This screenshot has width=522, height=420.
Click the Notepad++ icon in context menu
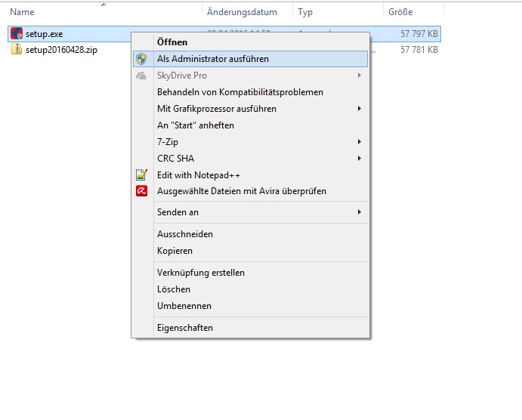(x=141, y=175)
